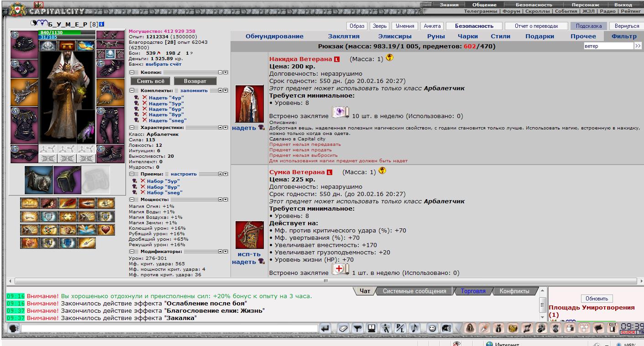Click the Умения button
Screen dimensions: 644x346
405,26
